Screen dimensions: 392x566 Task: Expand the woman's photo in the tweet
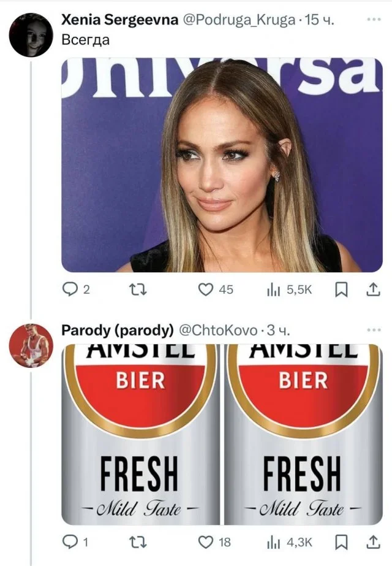click(x=221, y=164)
